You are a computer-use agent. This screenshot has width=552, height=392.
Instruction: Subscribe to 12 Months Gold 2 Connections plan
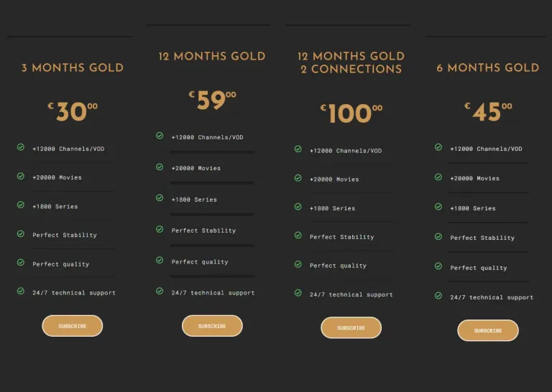click(x=351, y=327)
